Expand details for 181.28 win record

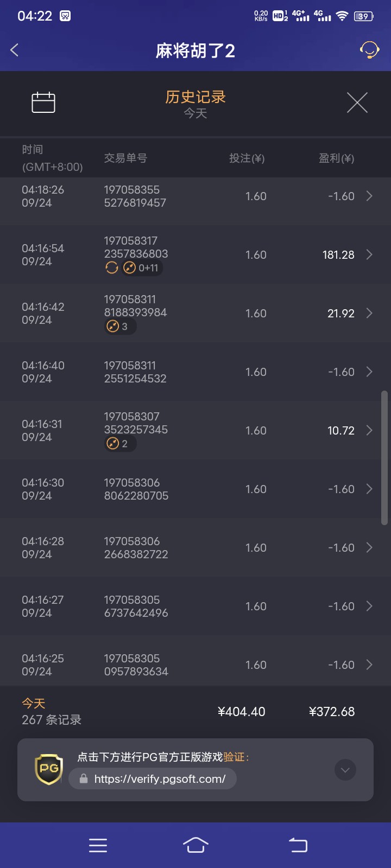(369, 254)
